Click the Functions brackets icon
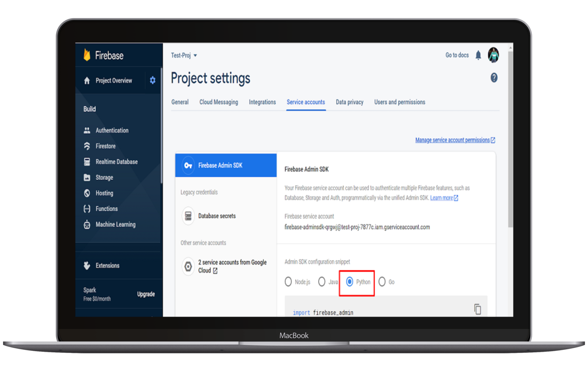This screenshot has width=588, height=368. click(x=87, y=209)
